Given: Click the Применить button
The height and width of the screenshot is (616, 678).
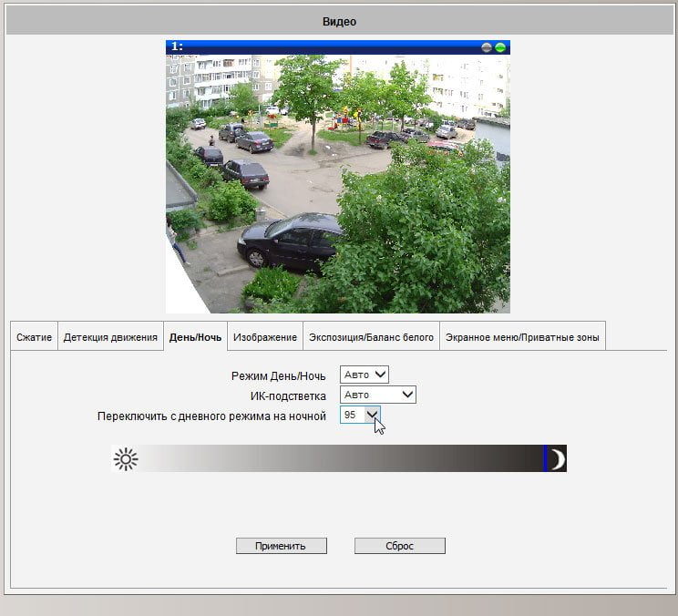Looking at the screenshot, I should click(x=282, y=546).
